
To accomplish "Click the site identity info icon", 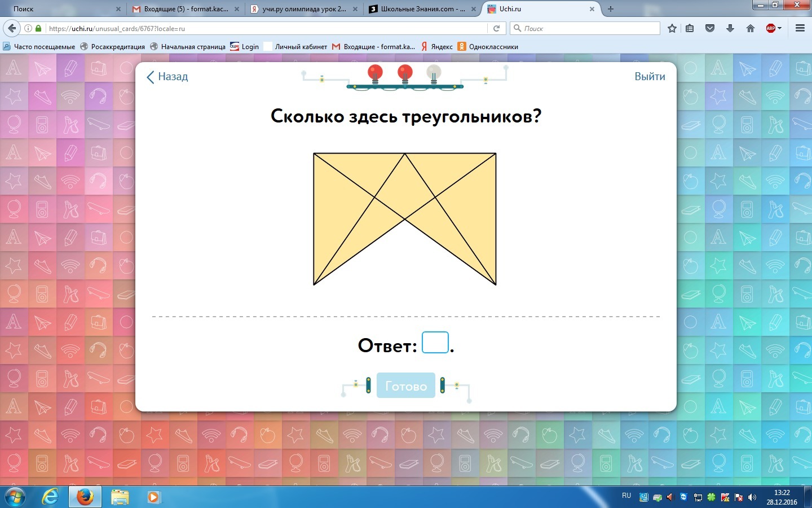I will (28, 28).
